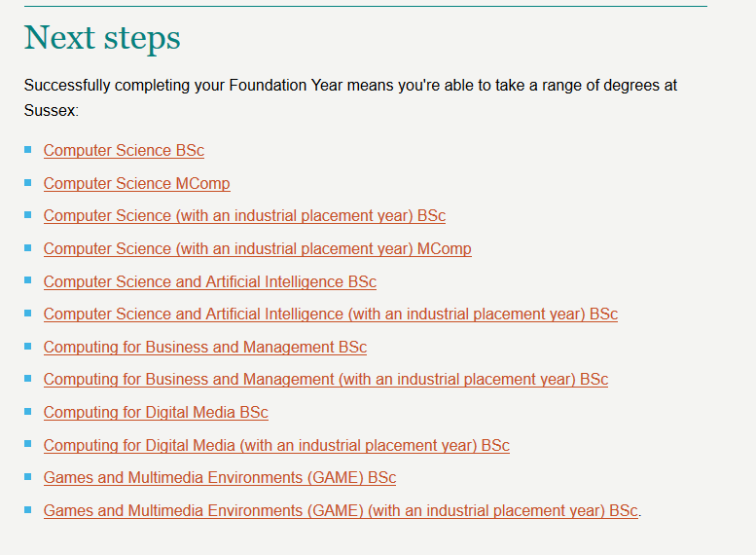Click bullet beside Games and Multimedia Environments BSc

[28, 477]
